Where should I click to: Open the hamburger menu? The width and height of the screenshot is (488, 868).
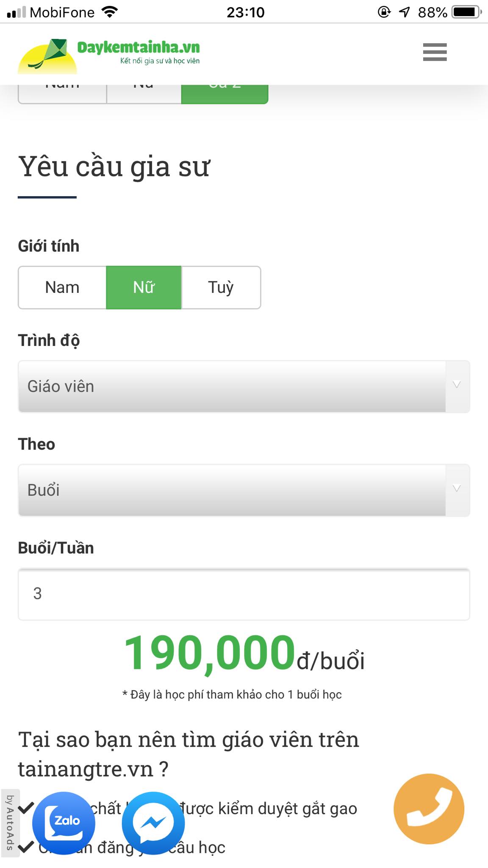click(x=435, y=52)
